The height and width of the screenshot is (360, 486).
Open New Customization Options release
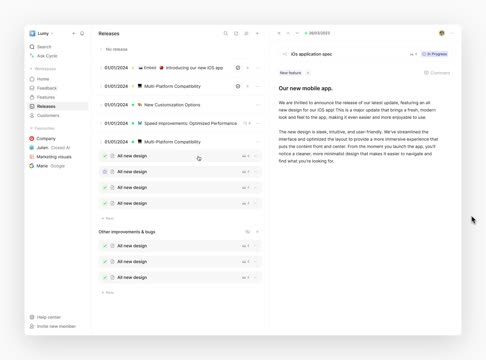click(172, 105)
